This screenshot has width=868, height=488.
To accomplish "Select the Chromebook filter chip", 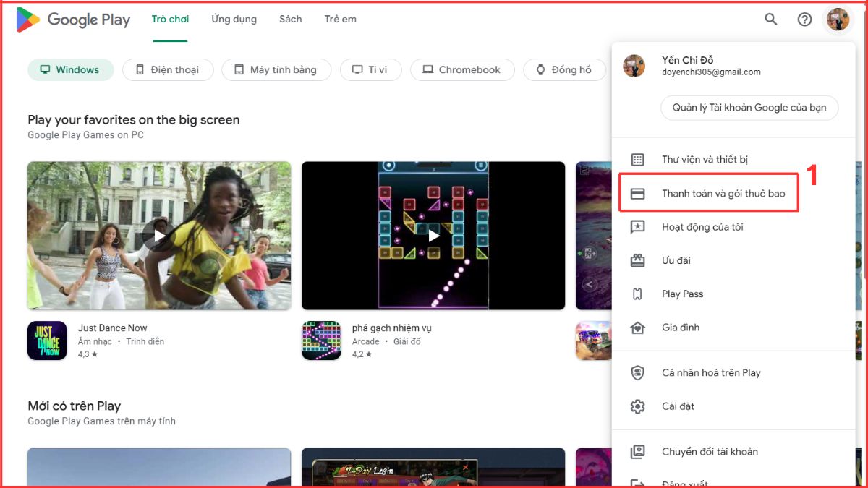I will [x=462, y=69].
